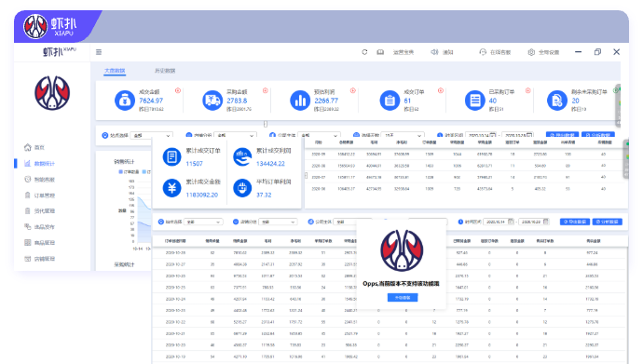643x364 pixels.
Task: Go to 首页 home icon in sidebar
Action: click(28, 147)
